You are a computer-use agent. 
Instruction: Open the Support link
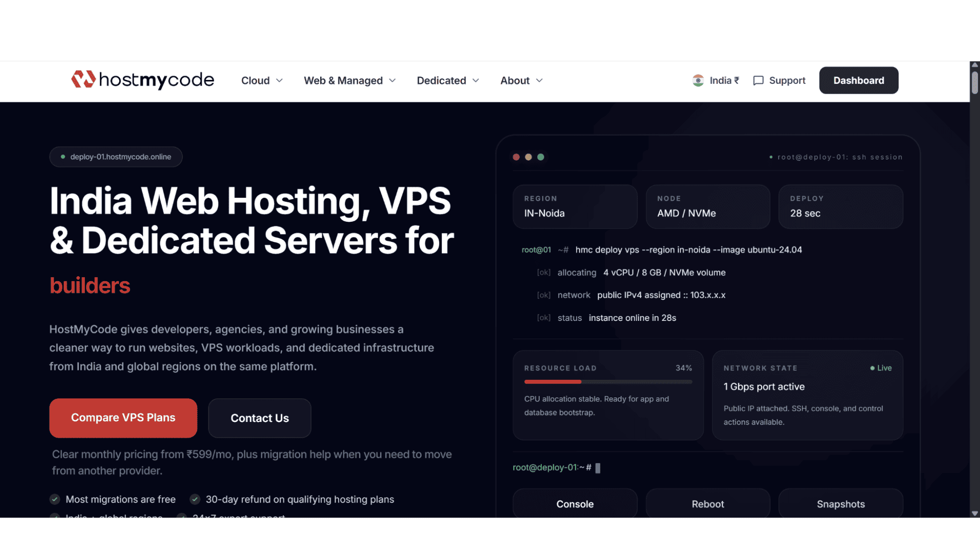click(x=779, y=80)
